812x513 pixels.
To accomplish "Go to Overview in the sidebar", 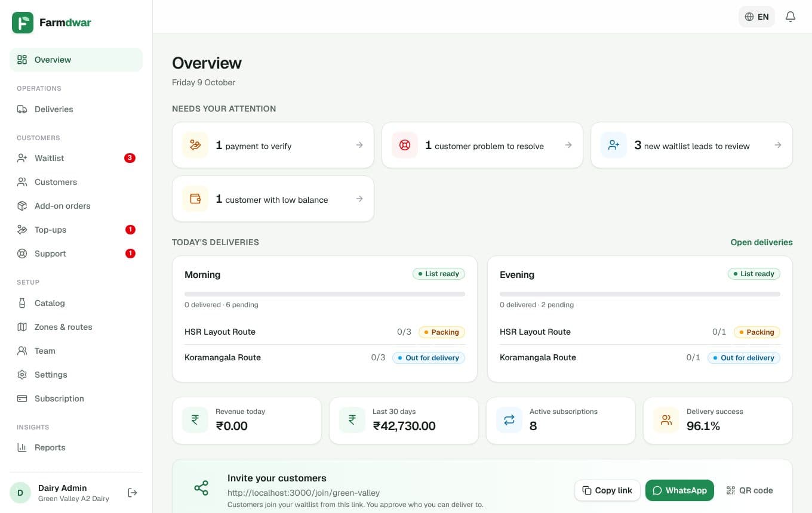I will [76, 60].
